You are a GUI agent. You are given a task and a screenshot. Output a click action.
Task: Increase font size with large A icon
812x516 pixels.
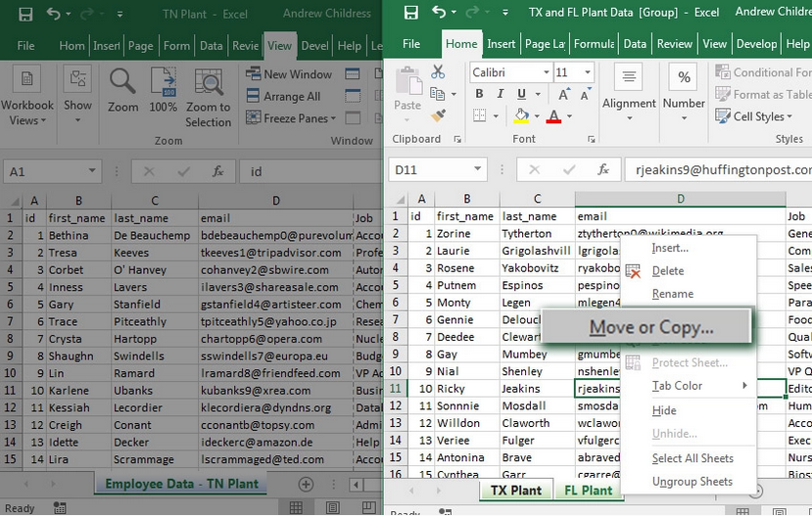[x=563, y=94]
